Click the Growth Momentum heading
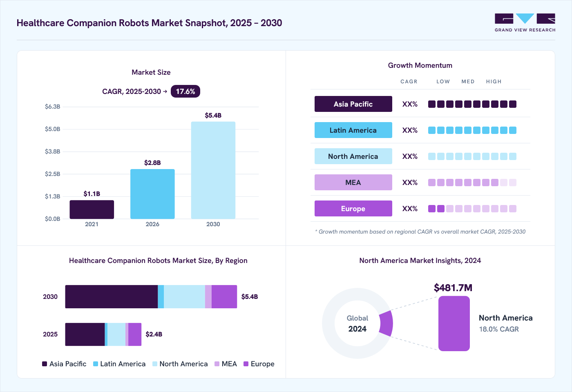This screenshot has width=572, height=392. 420,65
